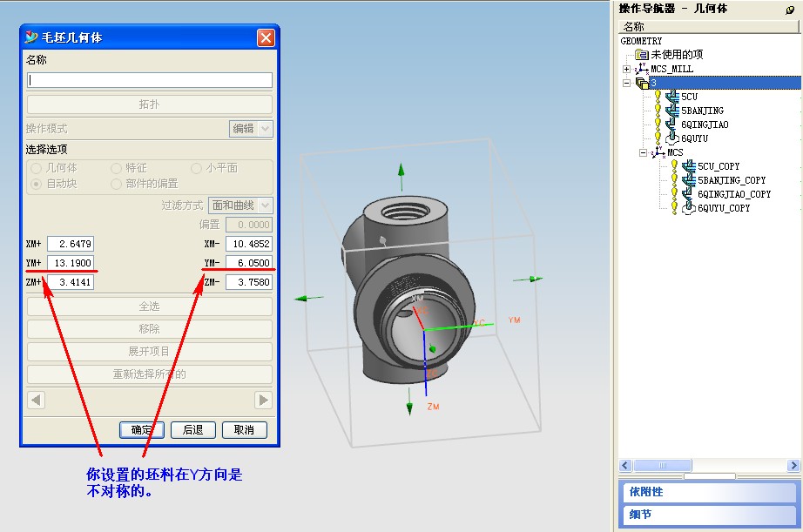Select the 6QINGJIAO_COPY tree row
This screenshot has height=532, width=803.
coord(734,194)
